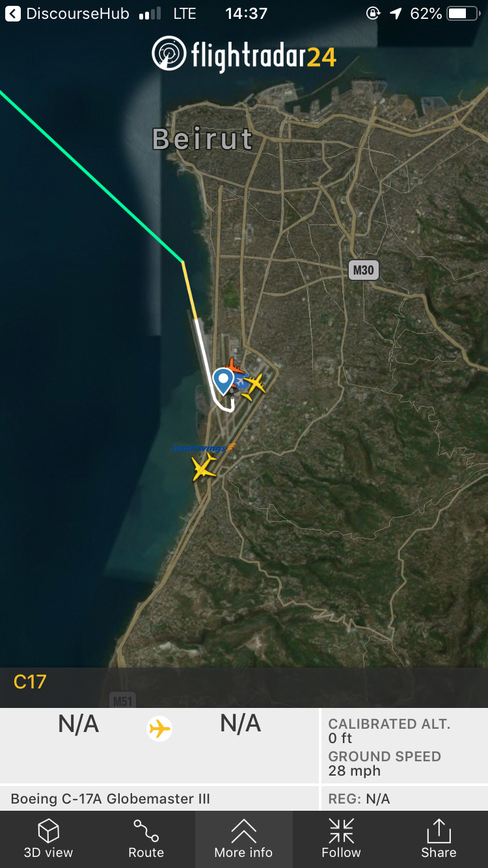Tap the Calibrated Alt. 0 ft field
The width and height of the screenshot is (488, 868).
pyautogui.click(x=389, y=731)
